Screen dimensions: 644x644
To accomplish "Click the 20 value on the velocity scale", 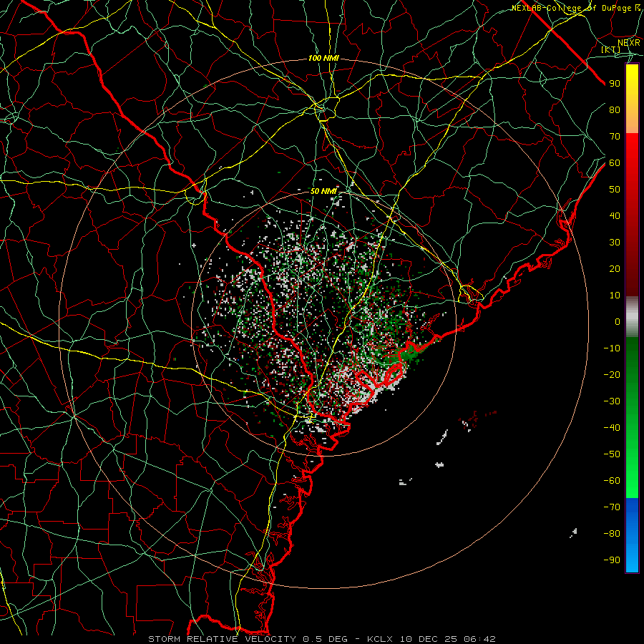I will (x=615, y=269).
